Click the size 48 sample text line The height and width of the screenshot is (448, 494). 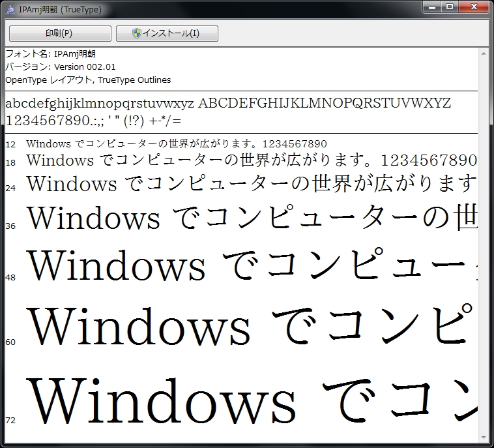pos(252,265)
